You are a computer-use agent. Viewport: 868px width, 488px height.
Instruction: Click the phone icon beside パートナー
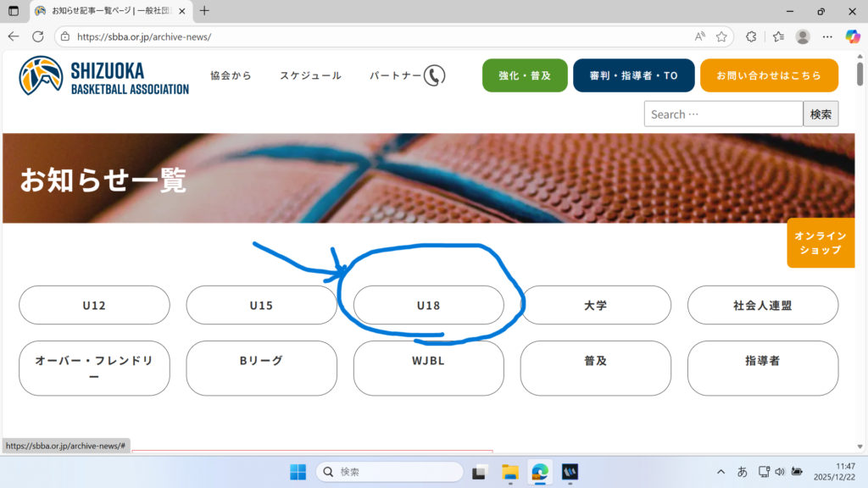(x=434, y=75)
